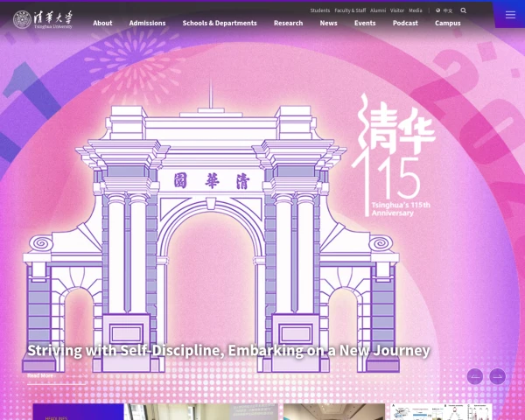Open 'Striving with Self-Discipline' headline
The height and width of the screenshot is (420, 525).
(228, 350)
